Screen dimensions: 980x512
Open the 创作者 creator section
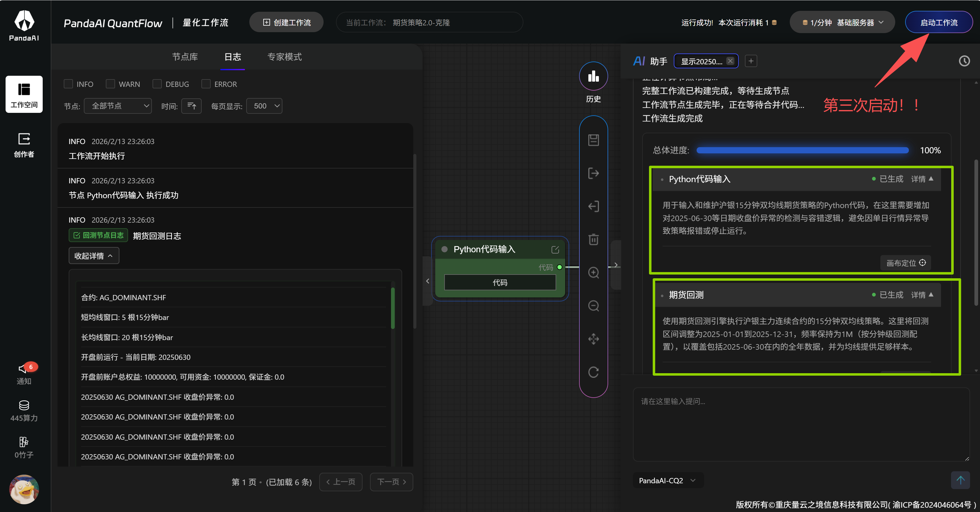click(24, 145)
